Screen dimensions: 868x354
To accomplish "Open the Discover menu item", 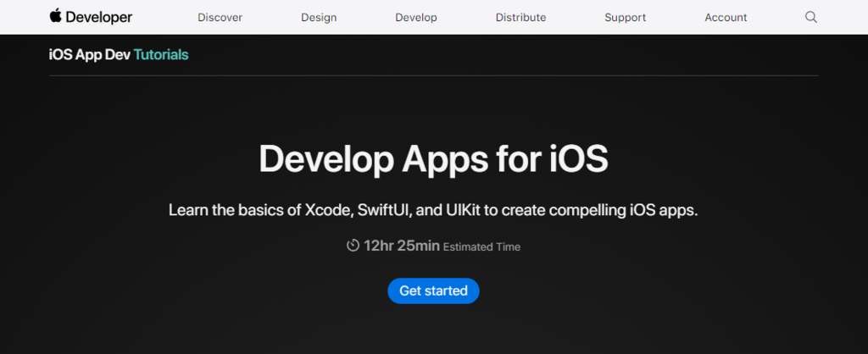I will [x=220, y=18].
